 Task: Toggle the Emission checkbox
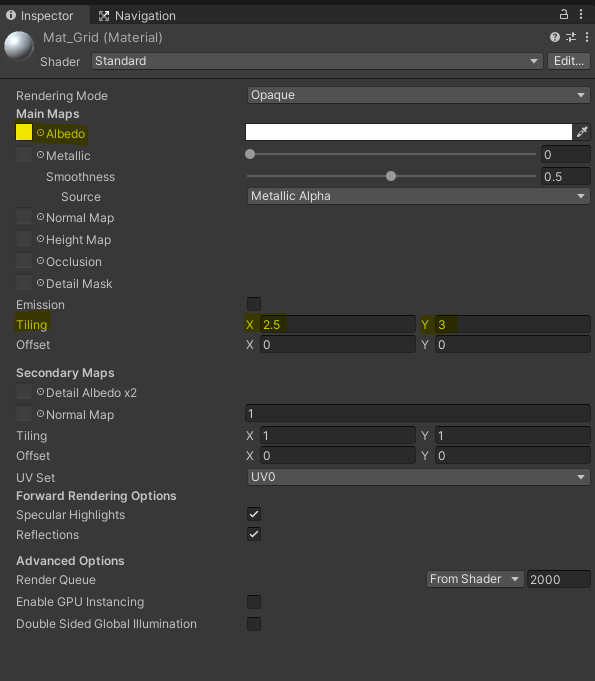coord(254,304)
